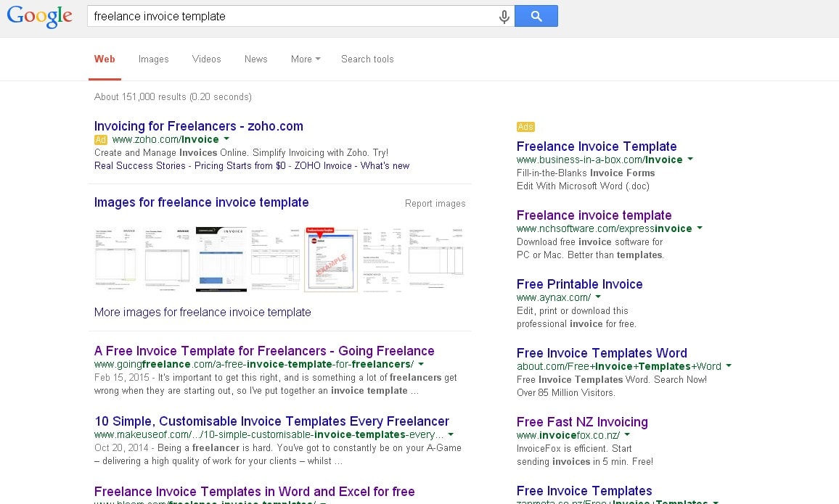Image resolution: width=839 pixels, height=504 pixels.
Task: Expand the arrow beside business-in-a-box.com URL
Action: click(x=690, y=160)
